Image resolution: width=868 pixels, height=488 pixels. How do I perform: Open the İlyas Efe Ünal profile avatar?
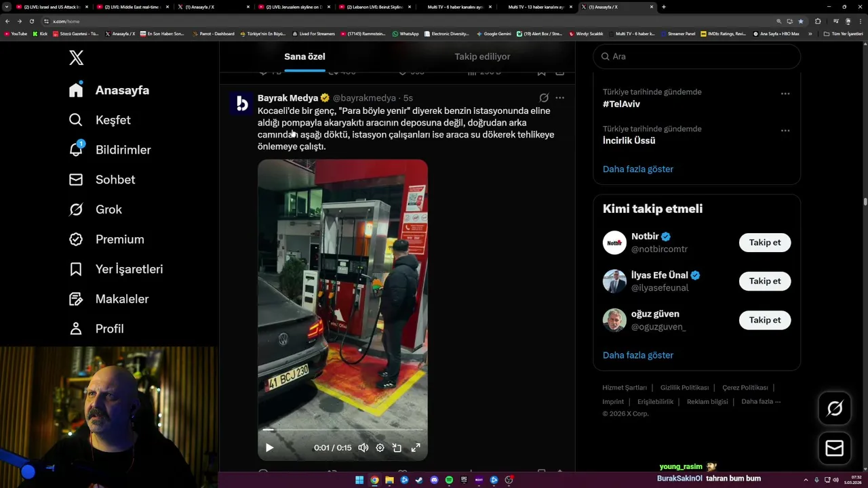click(614, 281)
